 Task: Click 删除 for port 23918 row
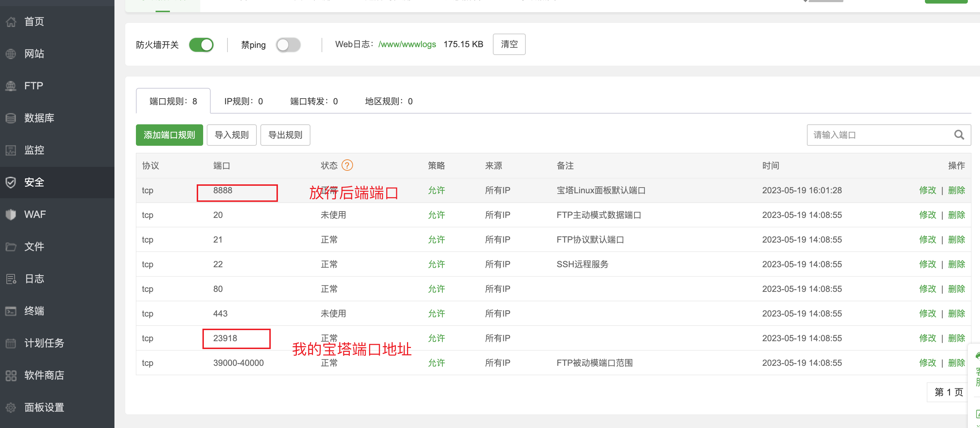(956, 338)
